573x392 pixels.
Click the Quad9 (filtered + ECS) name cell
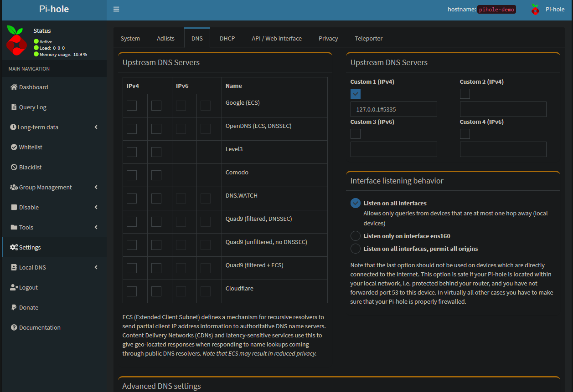coord(274,268)
